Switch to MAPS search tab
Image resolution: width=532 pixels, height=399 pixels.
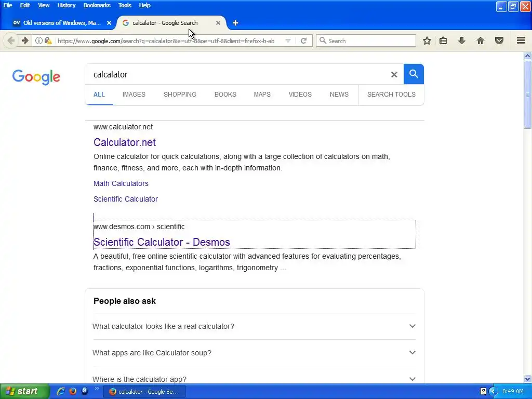[262, 95]
